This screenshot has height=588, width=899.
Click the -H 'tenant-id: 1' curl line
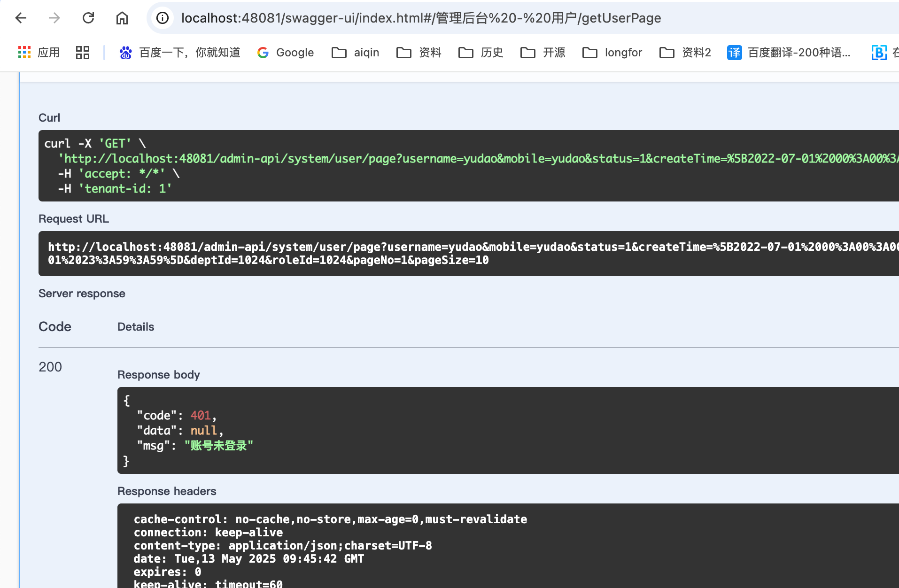[115, 188]
